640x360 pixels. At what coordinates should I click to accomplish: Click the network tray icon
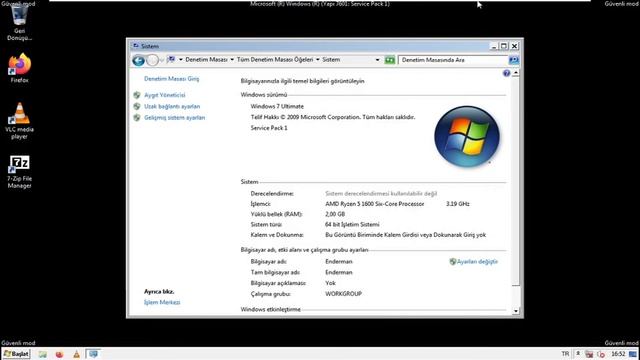tap(589, 354)
